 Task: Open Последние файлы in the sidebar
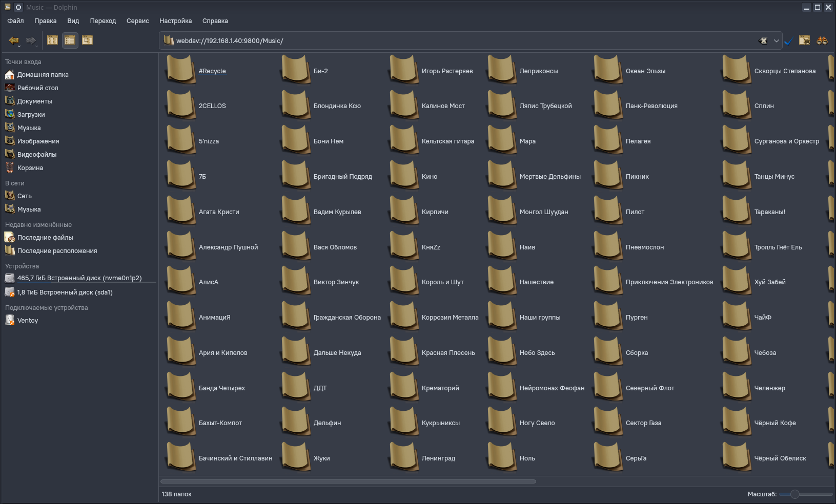(45, 238)
